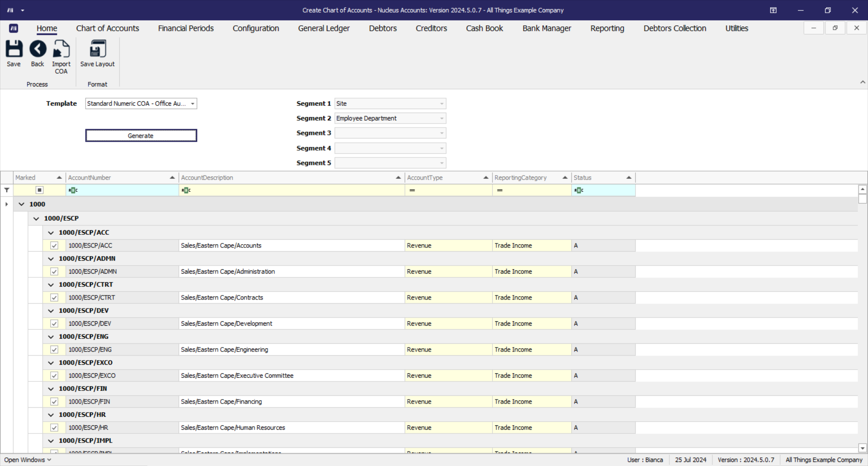Image resolution: width=868 pixels, height=466 pixels.
Task: Click the Nucleus app logo beside Home
Action: click(x=14, y=29)
